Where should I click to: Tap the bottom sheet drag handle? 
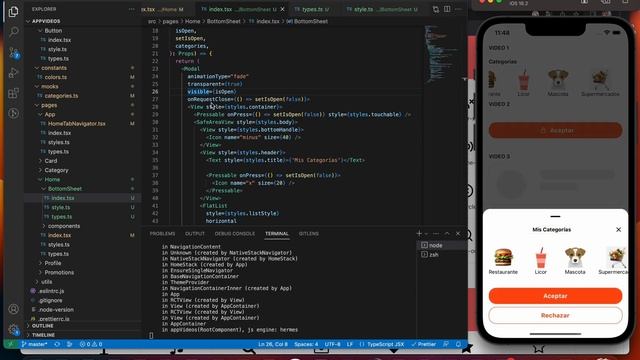point(555,216)
